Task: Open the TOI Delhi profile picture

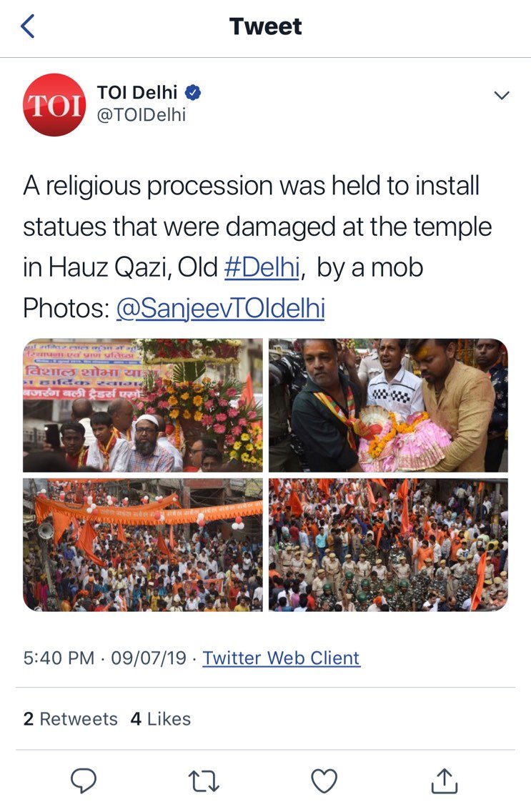Action: tap(54, 104)
